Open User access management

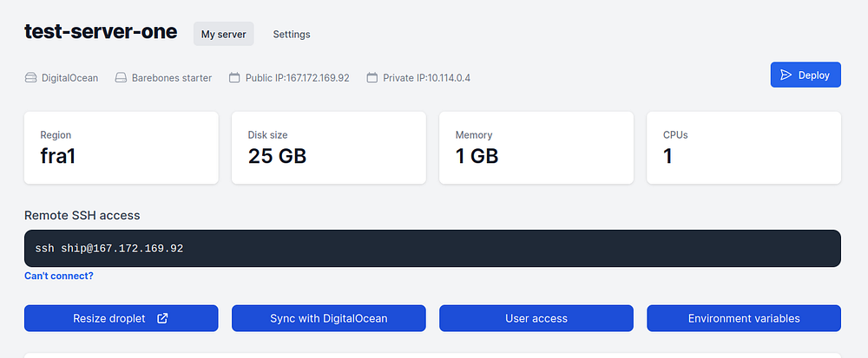[536, 318]
